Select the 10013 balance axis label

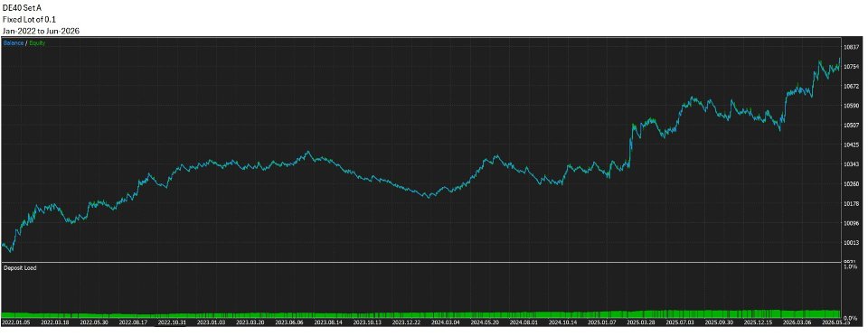click(x=852, y=243)
